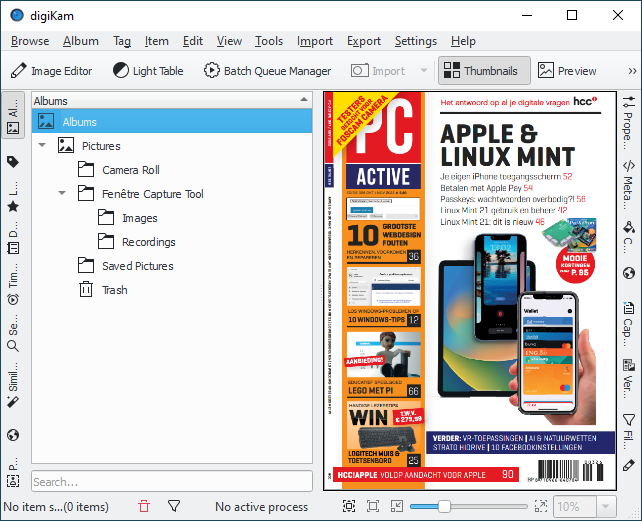
Task: Select the Camera Roll album
Action: (x=131, y=170)
